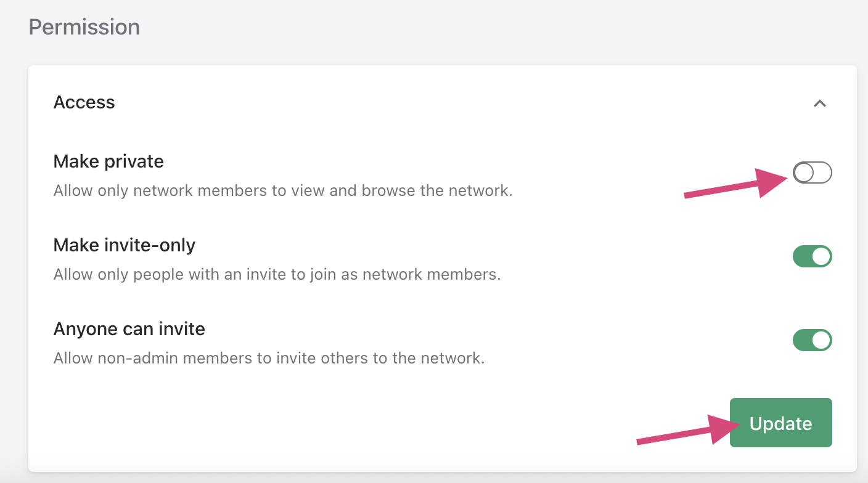Click the Permission page heading
The width and height of the screenshot is (868, 483).
click(x=84, y=27)
